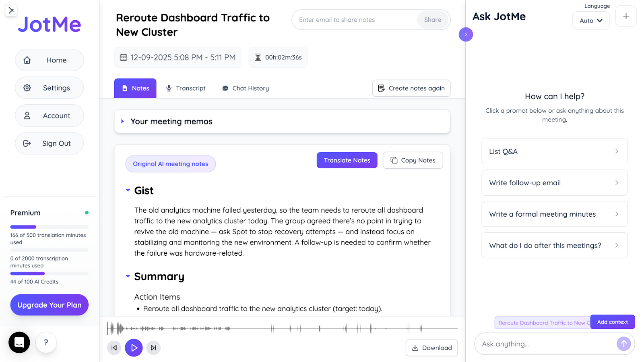Copy the notes with Copy Notes
Image resolution: width=644 pixels, height=362 pixels.
click(x=413, y=160)
